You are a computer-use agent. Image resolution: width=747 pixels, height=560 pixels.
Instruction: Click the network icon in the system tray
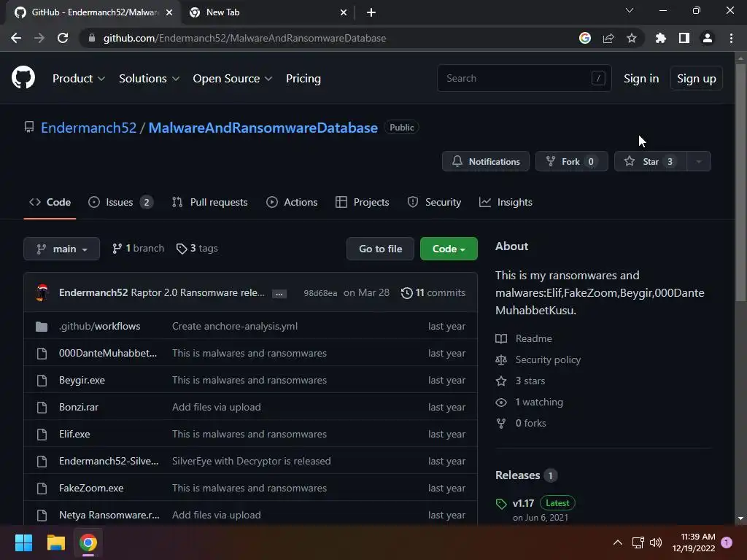[x=638, y=542]
